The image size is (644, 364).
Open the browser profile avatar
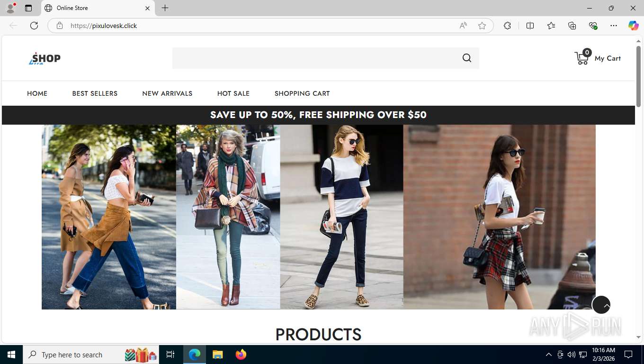[10, 8]
